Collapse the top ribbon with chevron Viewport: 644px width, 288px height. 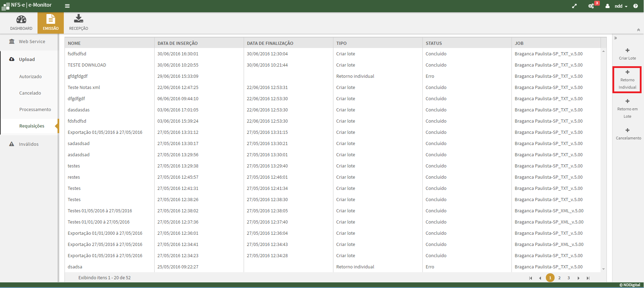(x=638, y=30)
